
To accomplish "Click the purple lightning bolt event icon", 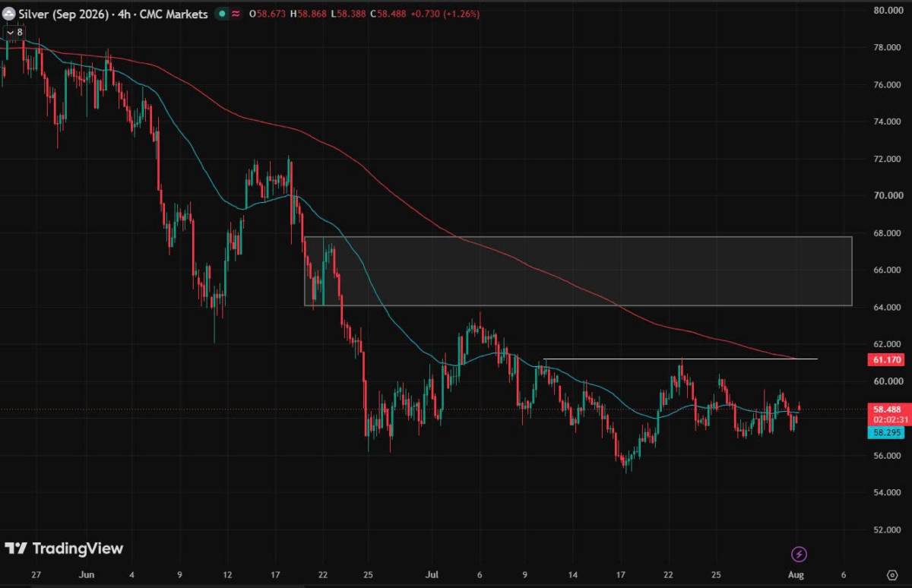I will pos(799,554).
